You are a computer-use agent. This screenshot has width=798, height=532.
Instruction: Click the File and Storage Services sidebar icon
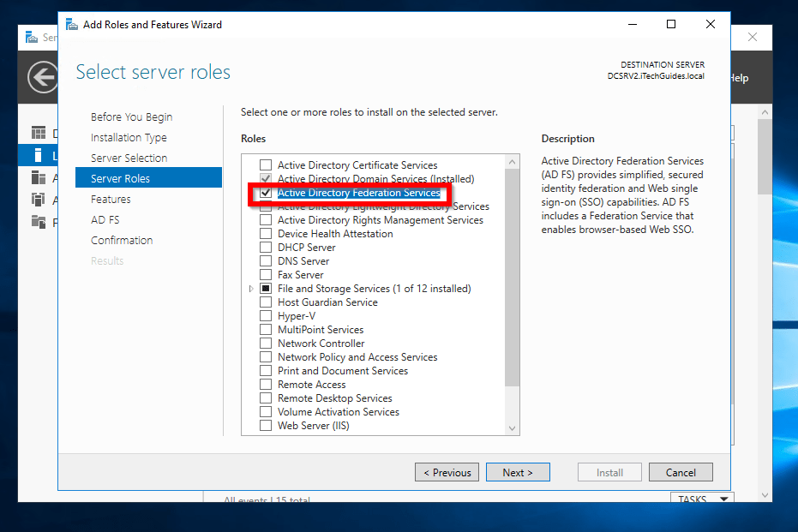39,221
